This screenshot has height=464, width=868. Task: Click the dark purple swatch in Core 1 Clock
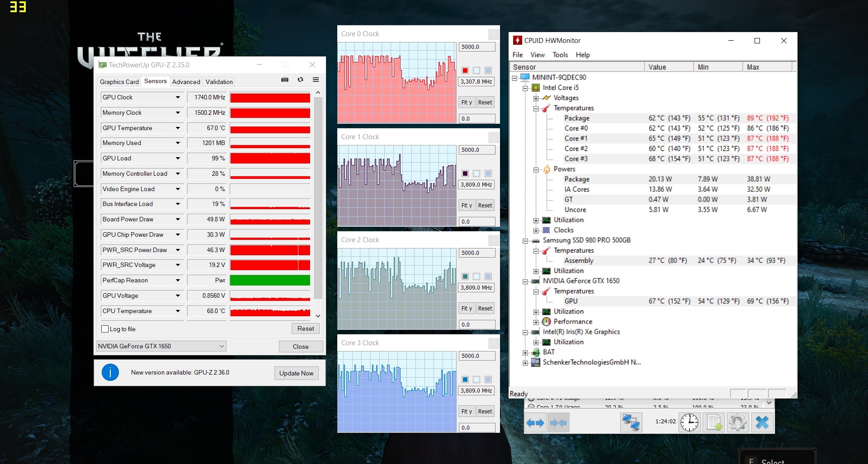(465, 173)
